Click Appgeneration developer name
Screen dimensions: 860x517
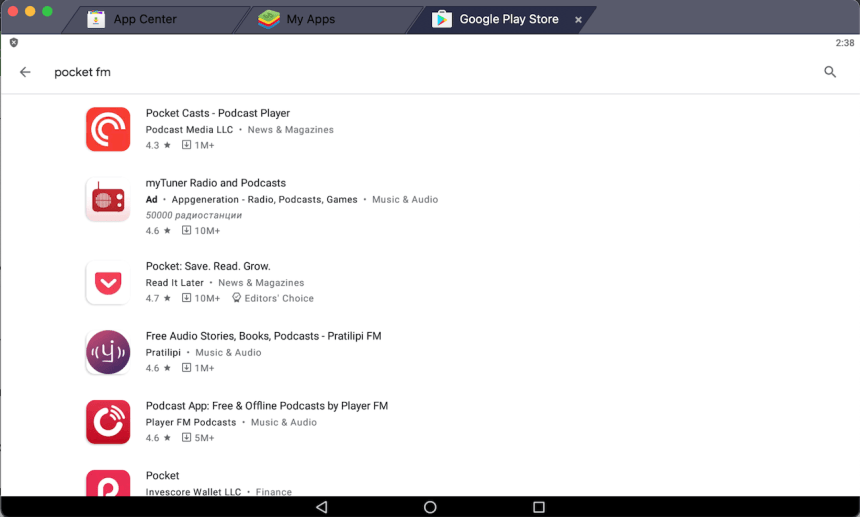point(264,200)
